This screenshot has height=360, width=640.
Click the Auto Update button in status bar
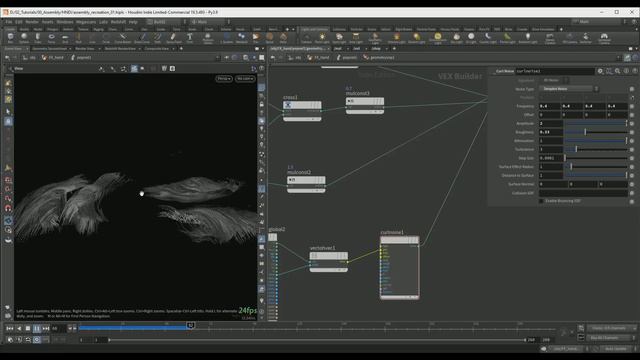(616, 349)
